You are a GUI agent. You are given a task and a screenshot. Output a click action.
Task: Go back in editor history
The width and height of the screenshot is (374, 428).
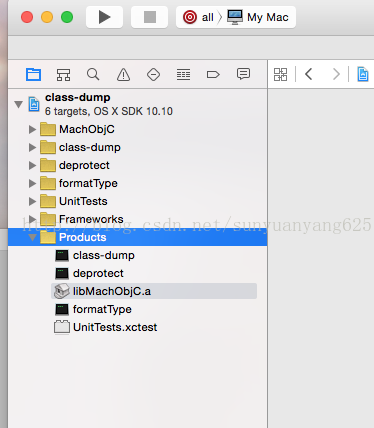point(309,74)
